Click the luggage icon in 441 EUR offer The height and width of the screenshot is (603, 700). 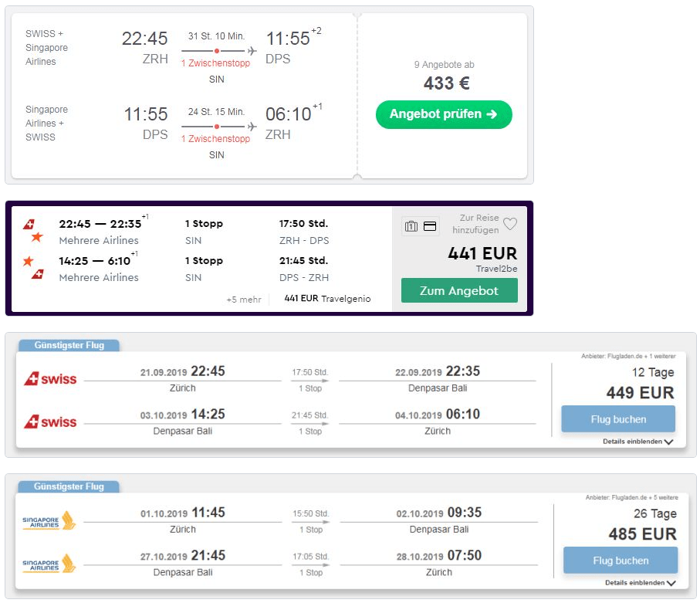411,226
